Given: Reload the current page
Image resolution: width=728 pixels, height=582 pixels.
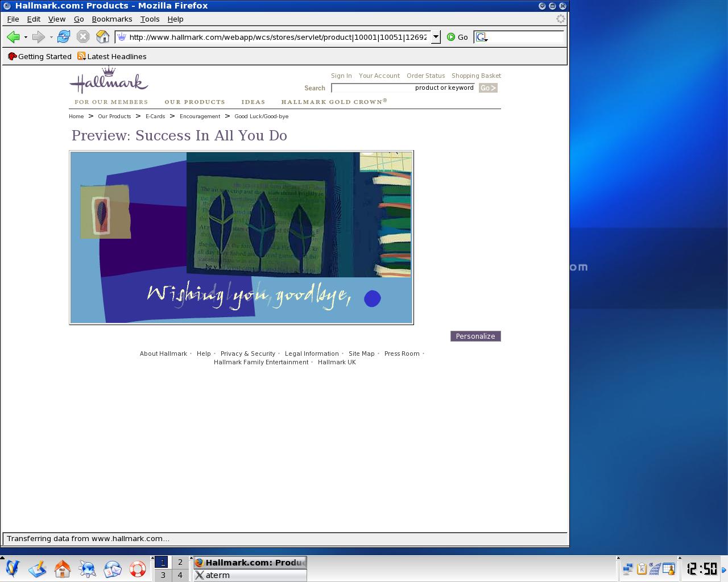Looking at the screenshot, I should pos(64,37).
